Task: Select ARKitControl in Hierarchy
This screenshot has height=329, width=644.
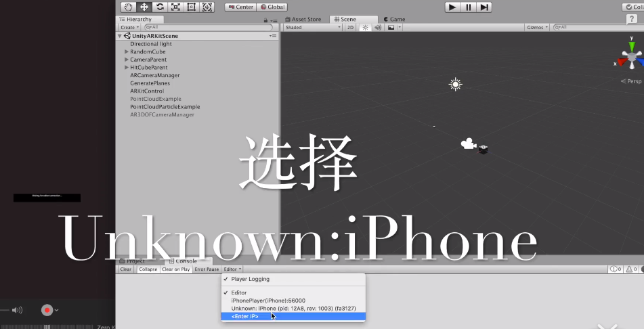Action: (x=147, y=91)
